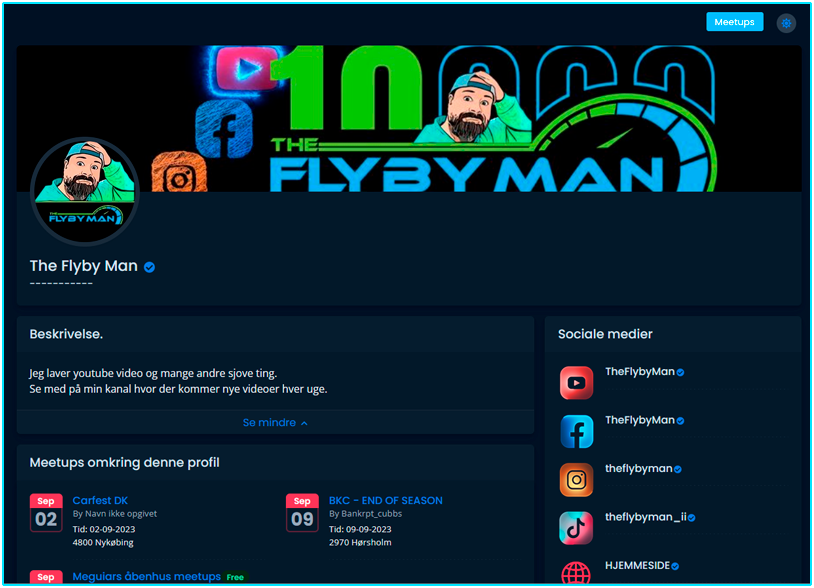Open the Instagram social media icon
Screen dimensions: 814x588
click(576, 480)
